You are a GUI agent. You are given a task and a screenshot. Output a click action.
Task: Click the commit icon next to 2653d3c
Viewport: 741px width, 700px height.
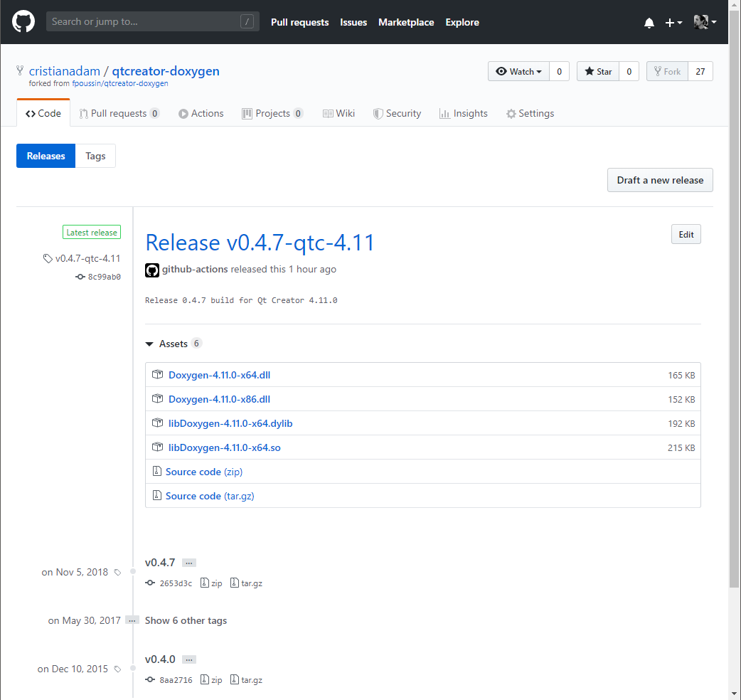point(149,583)
